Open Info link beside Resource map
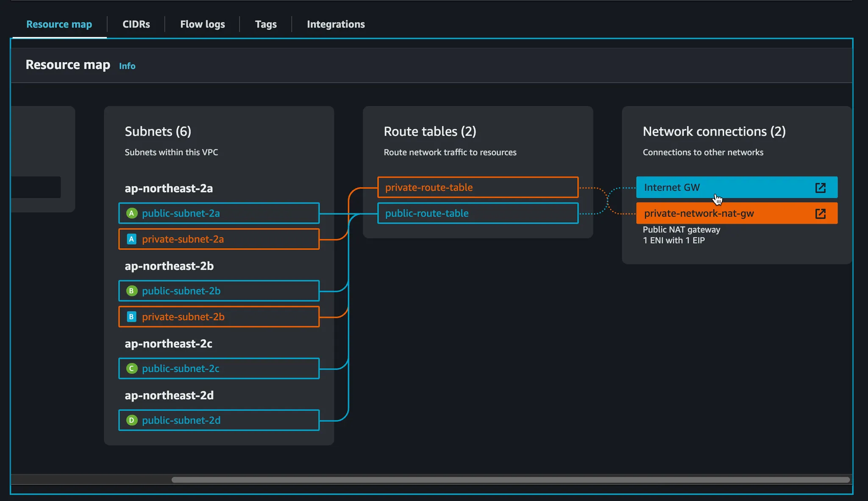The width and height of the screenshot is (868, 501). pos(127,66)
